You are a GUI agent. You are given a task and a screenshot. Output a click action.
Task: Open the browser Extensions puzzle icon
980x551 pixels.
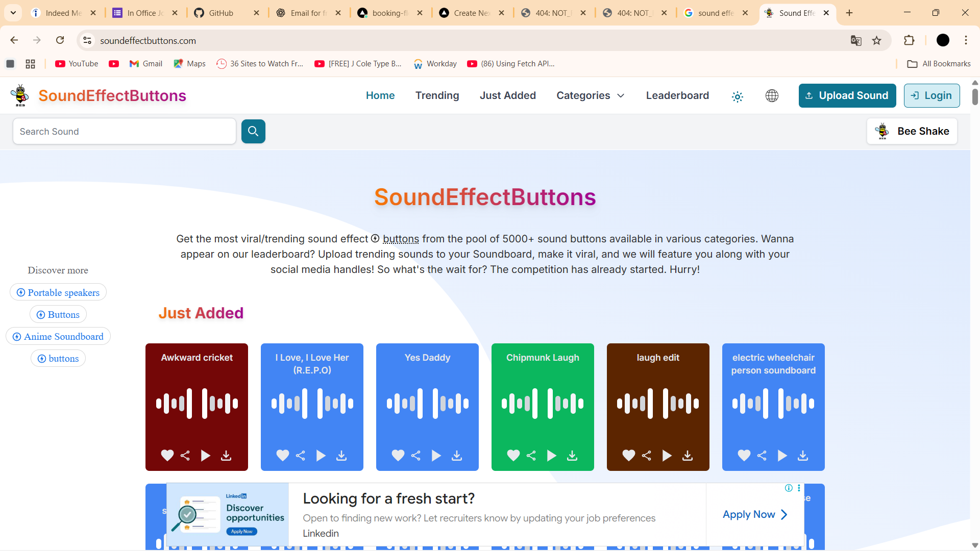click(909, 40)
